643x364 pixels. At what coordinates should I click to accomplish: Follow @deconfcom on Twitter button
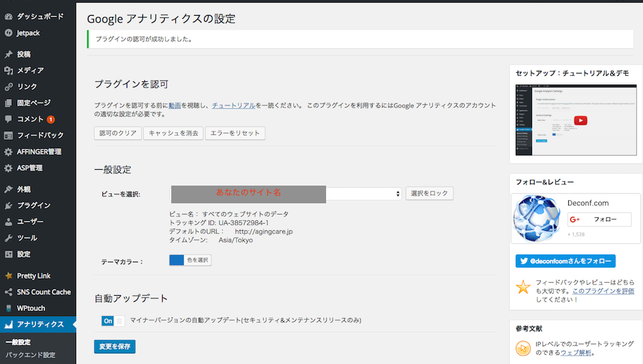coord(566,261)
